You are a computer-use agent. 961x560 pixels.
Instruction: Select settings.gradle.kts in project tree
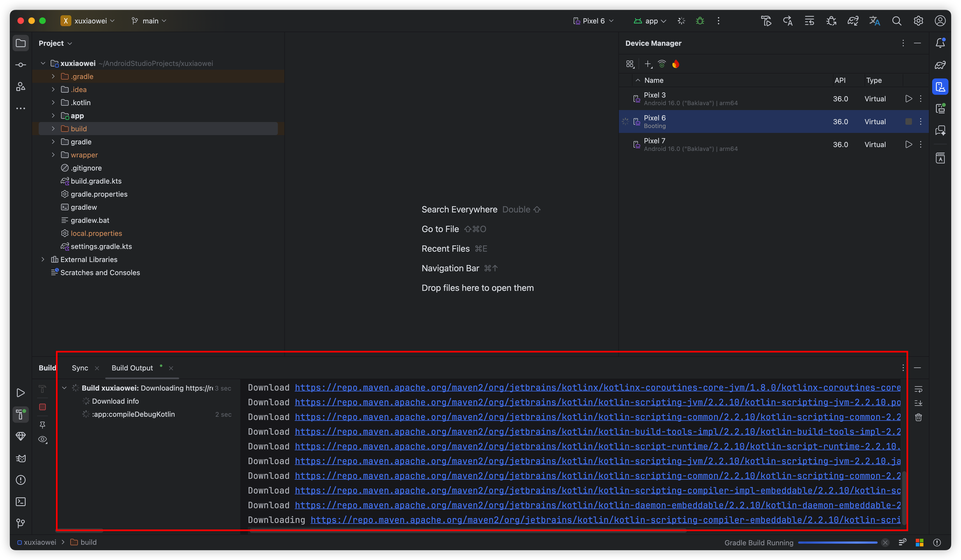101,246
